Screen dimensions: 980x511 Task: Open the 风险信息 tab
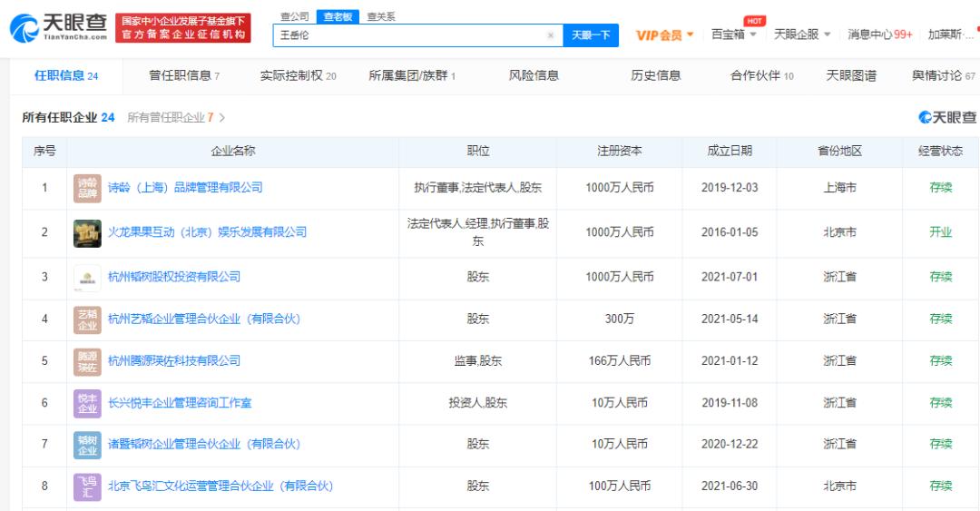534,75
